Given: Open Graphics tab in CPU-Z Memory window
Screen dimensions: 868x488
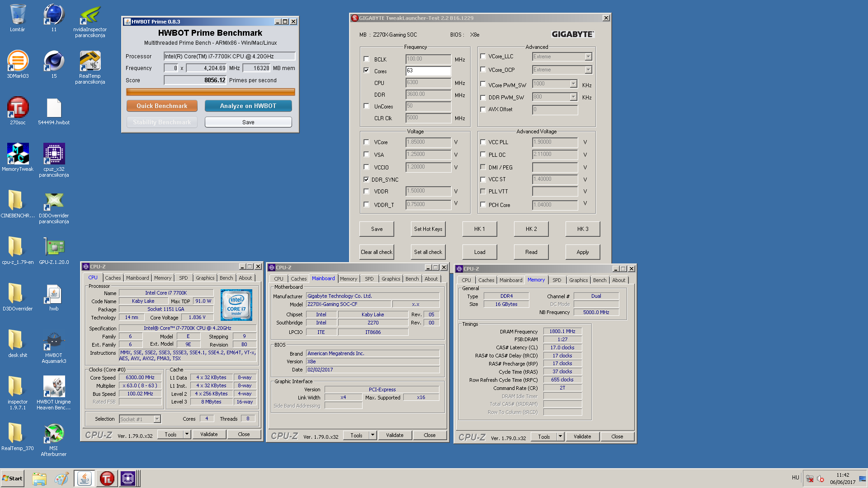Looking at the screenshot, I should (x=579, y=280).
